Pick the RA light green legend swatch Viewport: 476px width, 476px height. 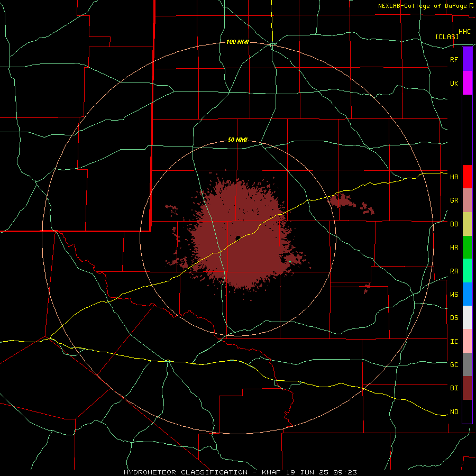[467, 271]
